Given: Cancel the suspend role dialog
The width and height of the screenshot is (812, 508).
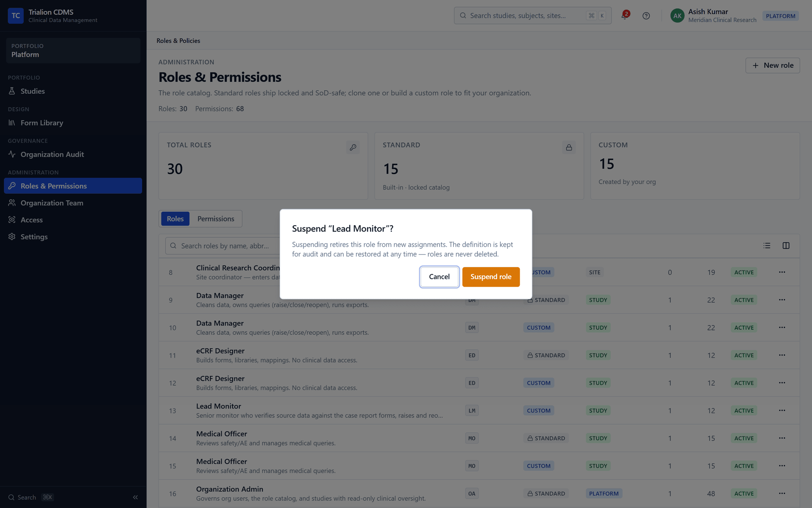Looking at the screenshot, I should [439, 277].
